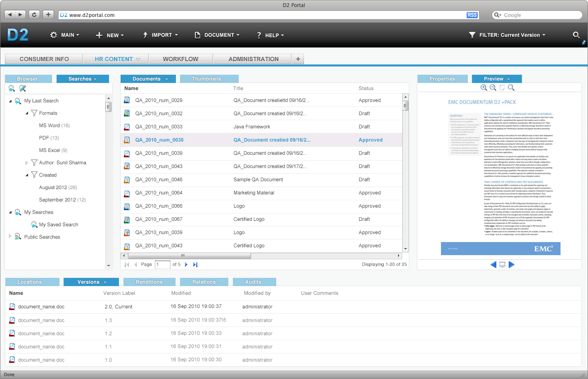
Task: Go back with browser back arrow
Action: click(x=10, y=14)
